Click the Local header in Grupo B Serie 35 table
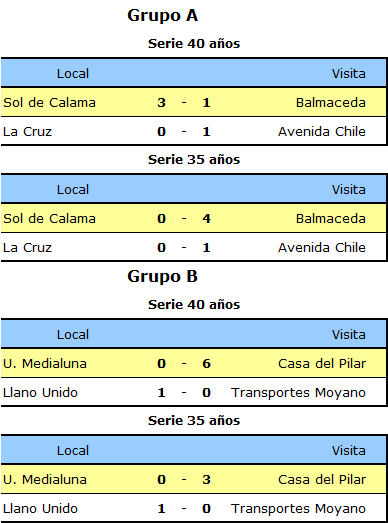Screen dimensions: 388x523 [x=73, y=451]
